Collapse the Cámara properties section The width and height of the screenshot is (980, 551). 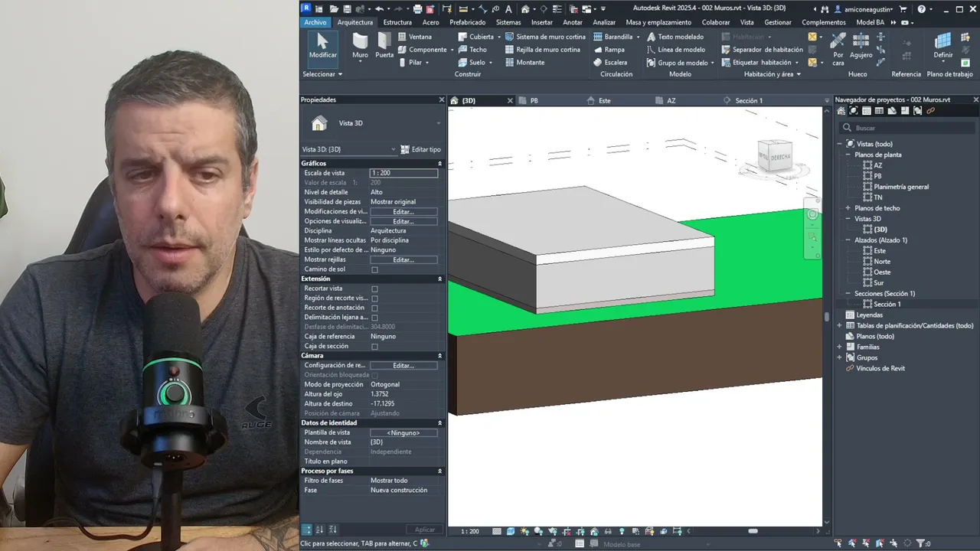pyautogui.click(x=439, y=356)
